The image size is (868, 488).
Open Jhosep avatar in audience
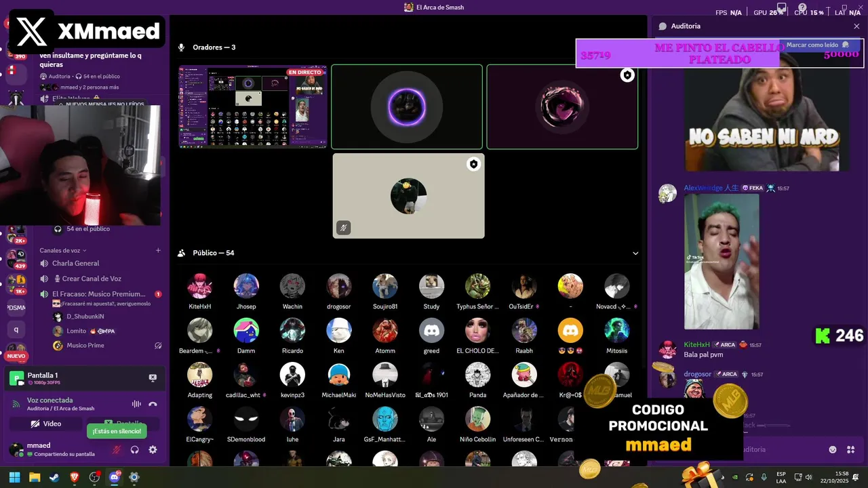pyautogui.click(x=246, y=286)
